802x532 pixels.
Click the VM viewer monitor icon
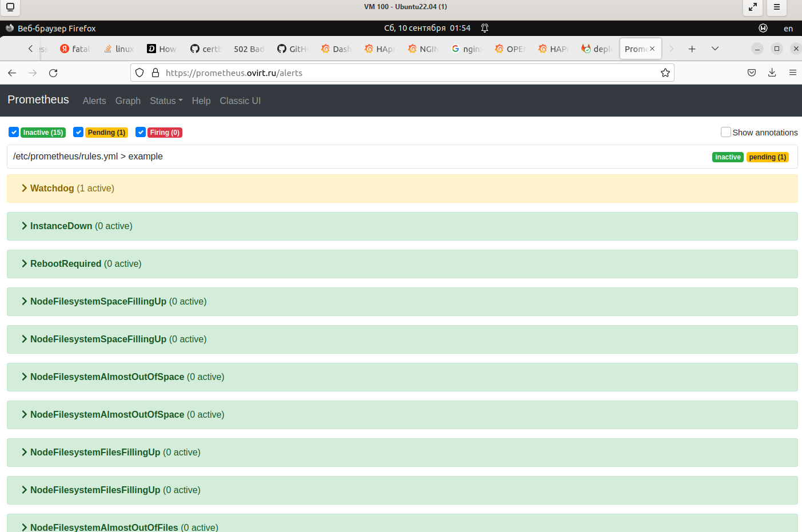[10, 7]
